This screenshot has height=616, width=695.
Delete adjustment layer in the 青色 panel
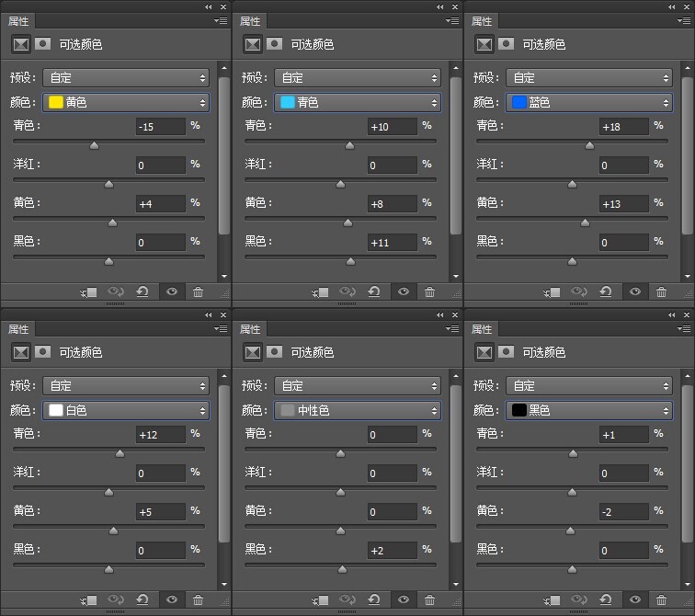[x=429, y=291]
